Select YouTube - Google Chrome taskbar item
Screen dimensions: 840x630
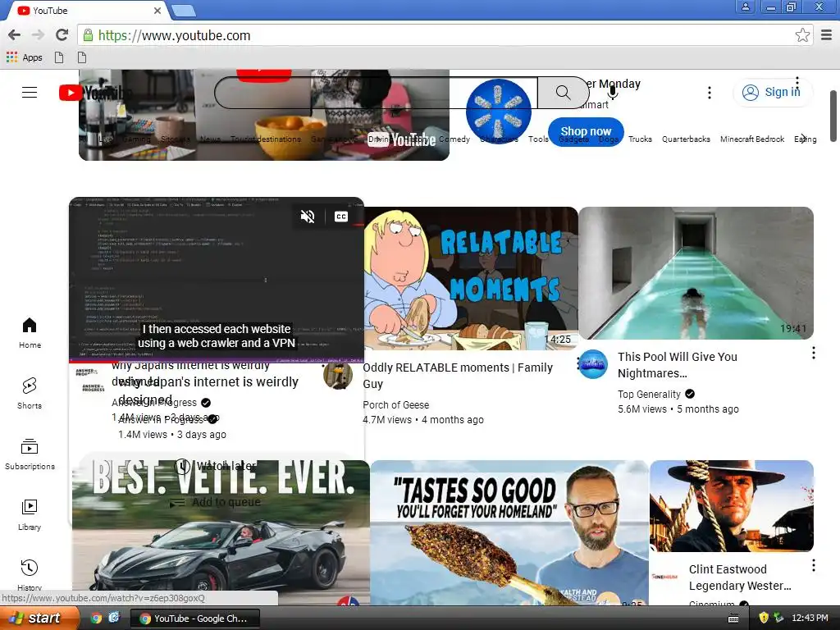(195, 619)
